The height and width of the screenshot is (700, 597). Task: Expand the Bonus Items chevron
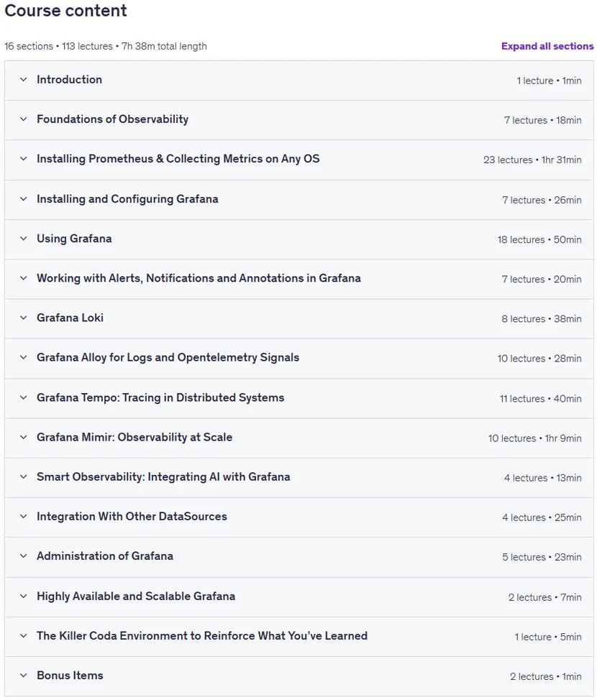[x=23, y=676]
